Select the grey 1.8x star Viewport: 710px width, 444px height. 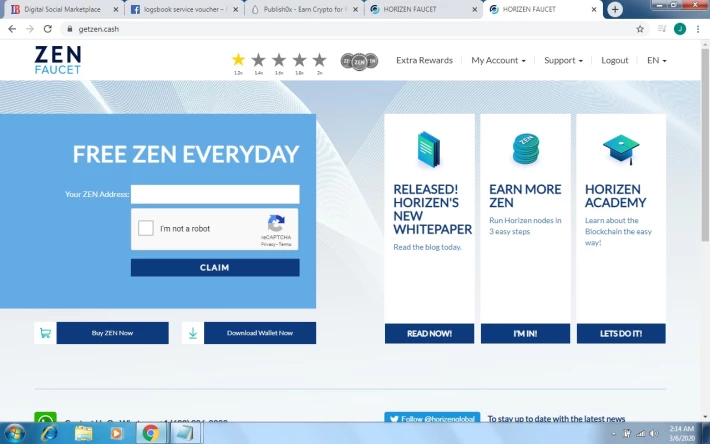tap(299, 59)
